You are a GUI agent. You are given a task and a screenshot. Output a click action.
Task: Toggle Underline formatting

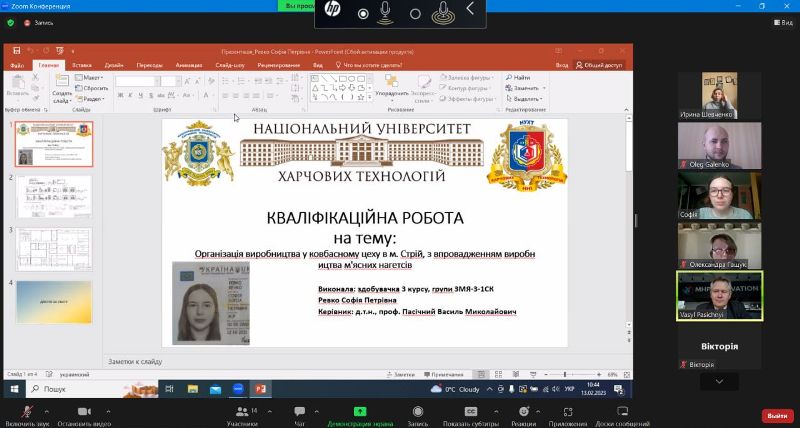pos(141,95)
